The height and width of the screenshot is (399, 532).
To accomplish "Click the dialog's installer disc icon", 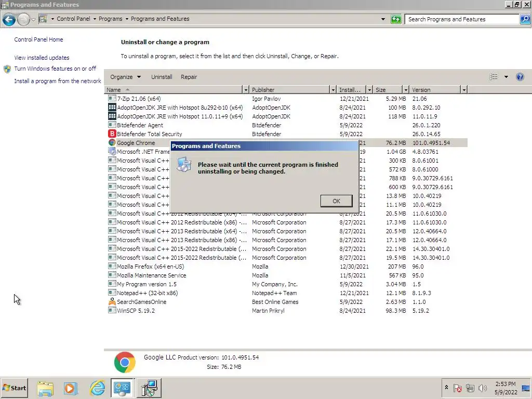I will click(x=184, y=164).
